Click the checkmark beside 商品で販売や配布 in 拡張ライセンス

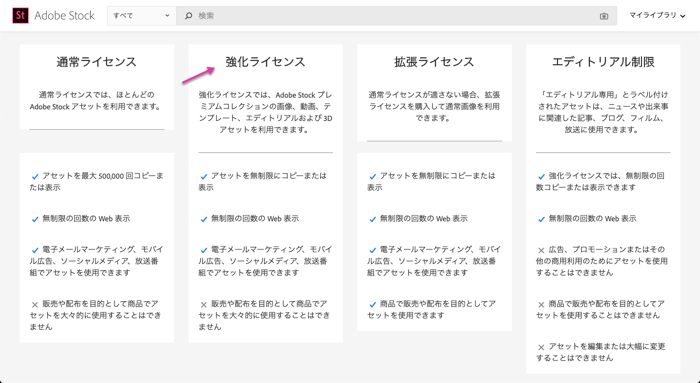pyautogui.click(x=373, y=304)
